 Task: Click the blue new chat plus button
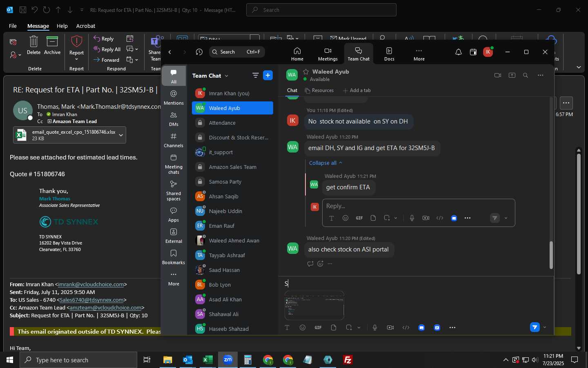(x=268, y=75)
